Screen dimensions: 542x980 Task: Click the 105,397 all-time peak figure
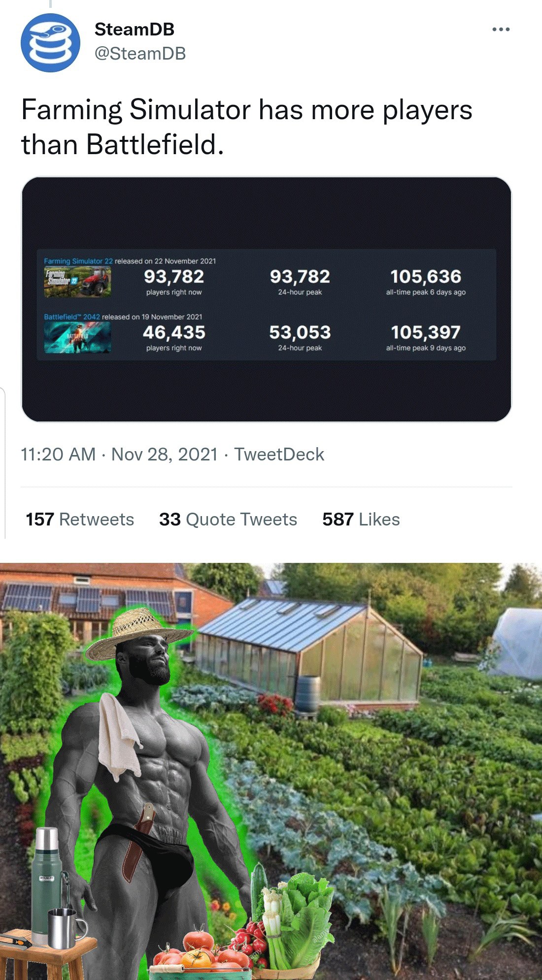(426, 332)
